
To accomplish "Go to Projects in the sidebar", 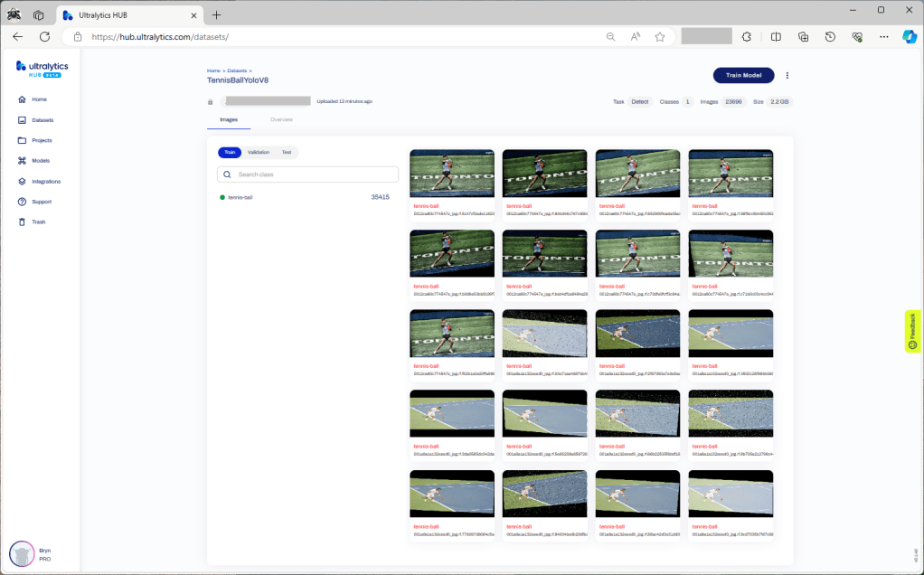I will click(42, 140).
